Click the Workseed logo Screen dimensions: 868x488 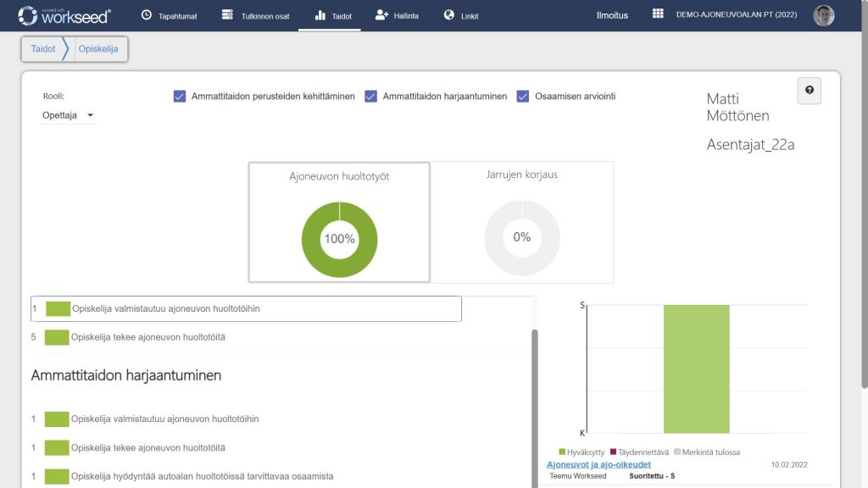[x=64, y=15]
